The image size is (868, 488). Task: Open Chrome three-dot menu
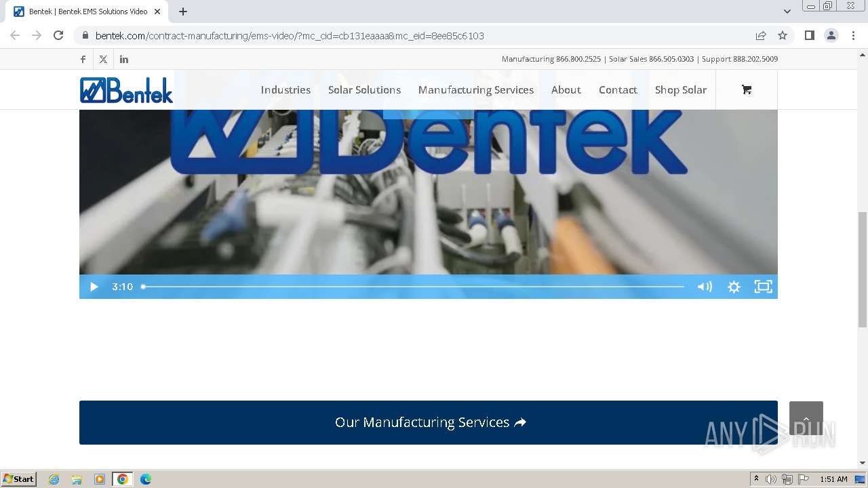pyautogui.click(x=854, y=35)
